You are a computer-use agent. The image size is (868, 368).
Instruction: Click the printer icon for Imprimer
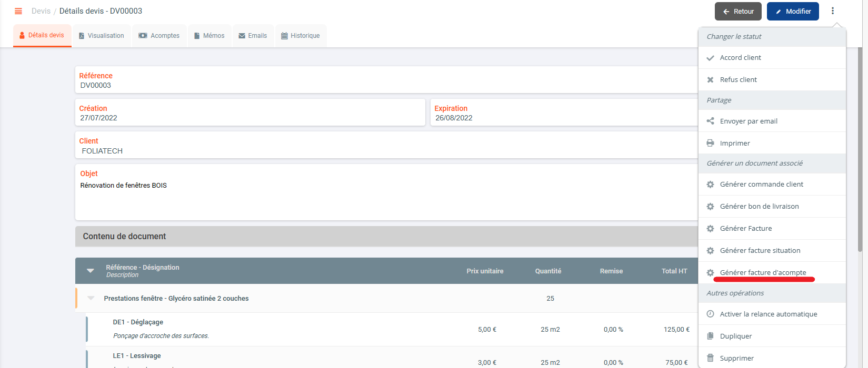coord(710,144)
